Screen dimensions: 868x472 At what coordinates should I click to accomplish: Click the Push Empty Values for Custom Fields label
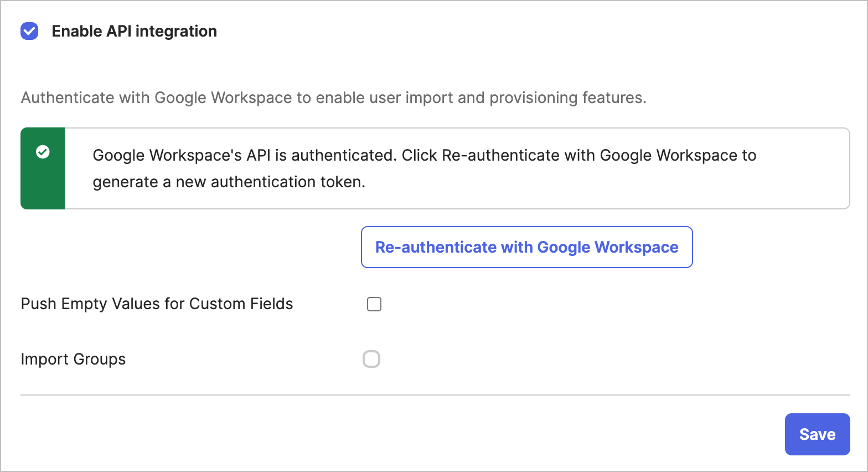[157, 304]
